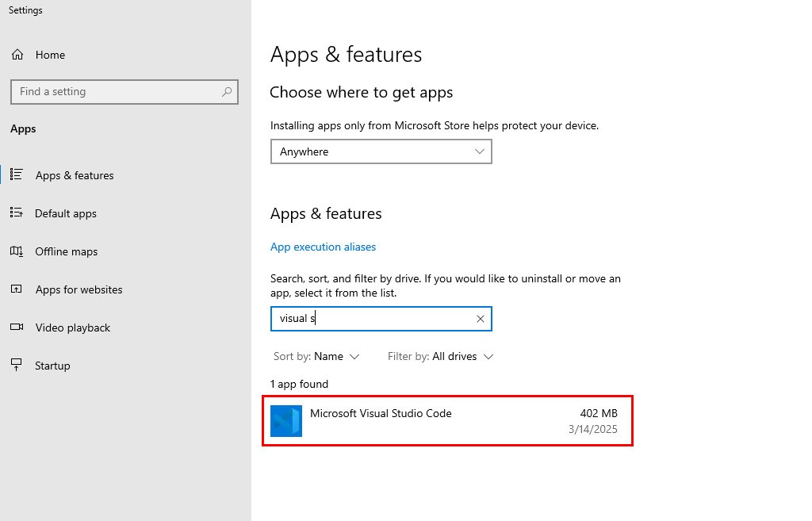This screenshot has height=521, width=812.
Task: Click the '1 app found' text
Action: click(299, 385)
